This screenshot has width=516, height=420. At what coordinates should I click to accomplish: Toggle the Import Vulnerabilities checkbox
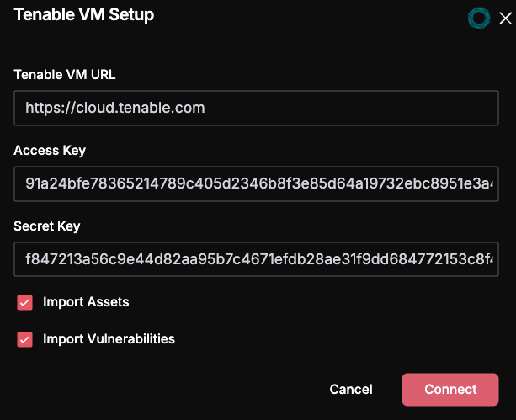24,339
